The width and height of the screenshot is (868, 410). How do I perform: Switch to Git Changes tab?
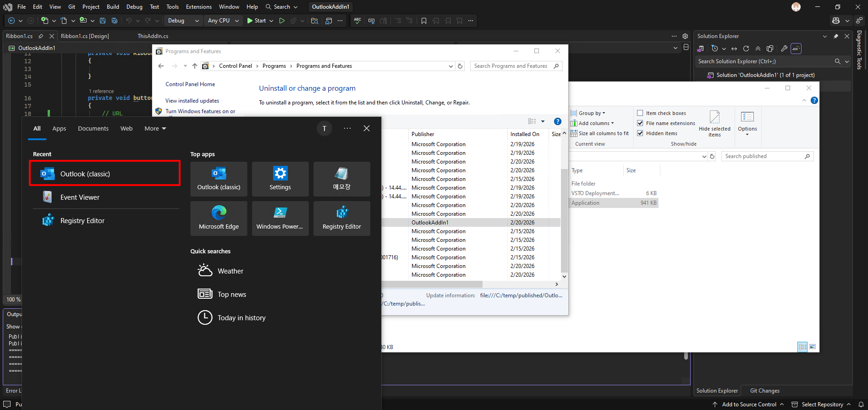[x=764, y=391]
